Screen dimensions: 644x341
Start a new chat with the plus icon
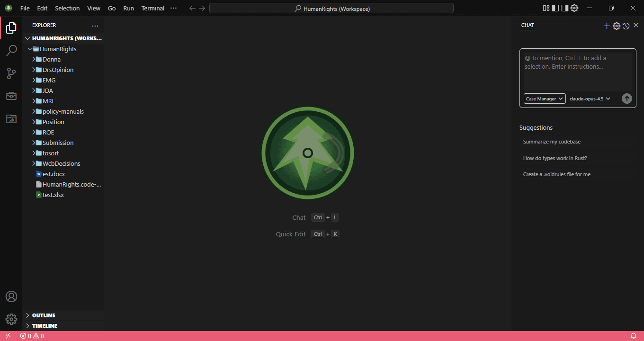(607, 26)
